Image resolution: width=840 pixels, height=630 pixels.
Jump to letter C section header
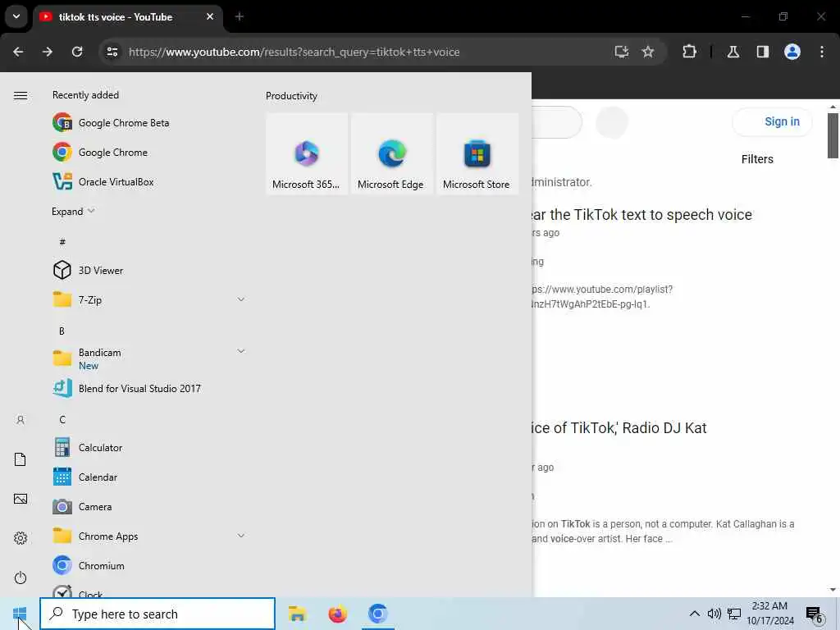62,419
